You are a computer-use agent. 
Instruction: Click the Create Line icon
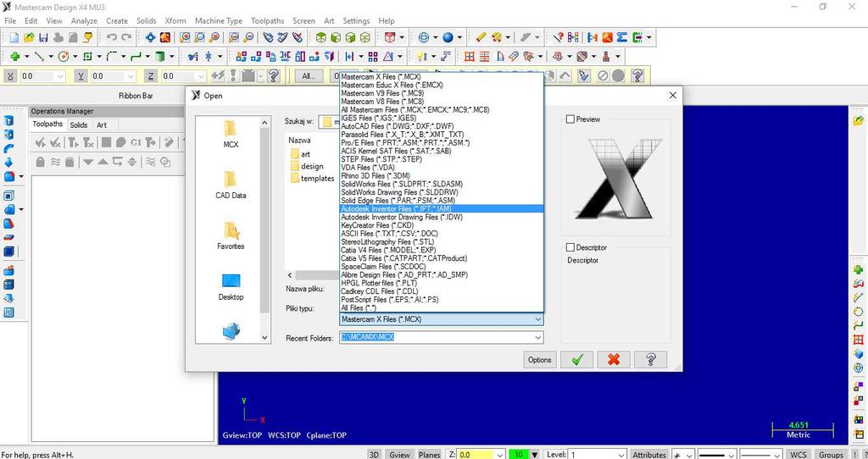39,57
